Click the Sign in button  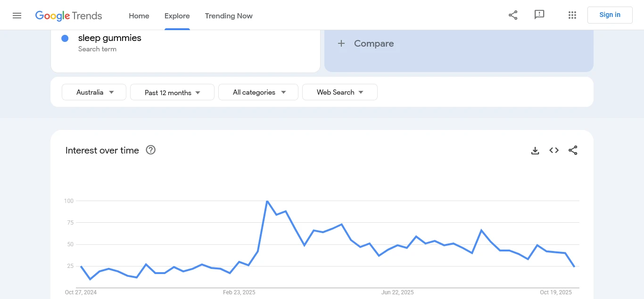pos(610,15)
